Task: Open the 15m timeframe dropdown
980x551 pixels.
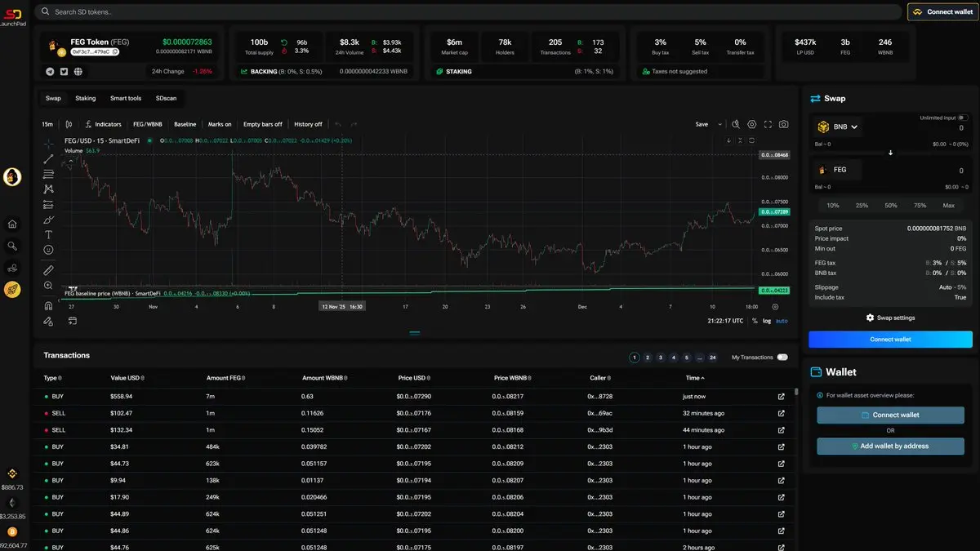Action: pyautogui.click(x=47, y=124)
